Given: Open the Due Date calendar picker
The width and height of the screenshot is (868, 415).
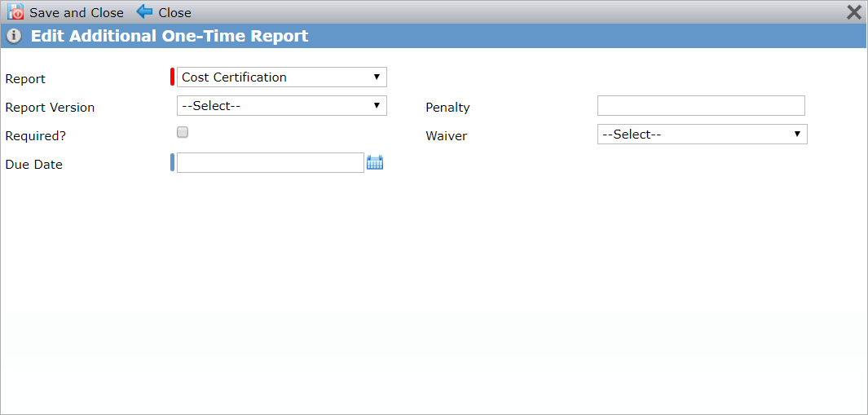Looking at the screenshot, I should [x=375, y=162].
